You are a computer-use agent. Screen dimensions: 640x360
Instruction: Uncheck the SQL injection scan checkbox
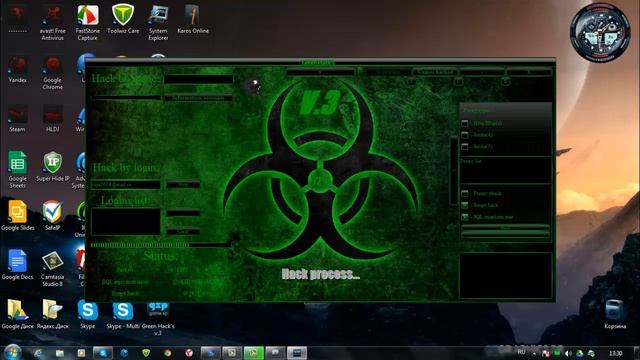tap(464, 217)
